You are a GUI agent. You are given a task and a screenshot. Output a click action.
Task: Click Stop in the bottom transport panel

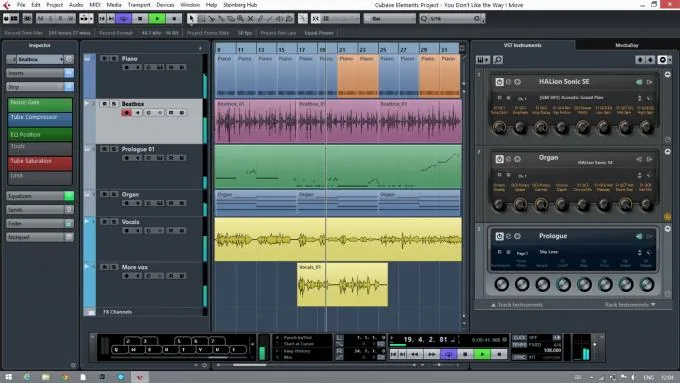point(465,354)
